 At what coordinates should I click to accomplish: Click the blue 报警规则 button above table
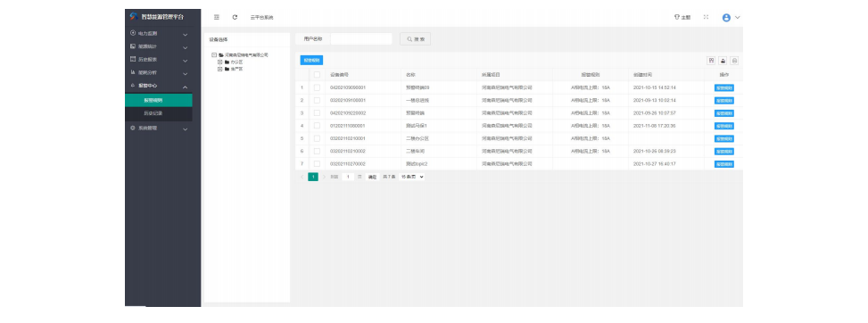click(311, 60)
